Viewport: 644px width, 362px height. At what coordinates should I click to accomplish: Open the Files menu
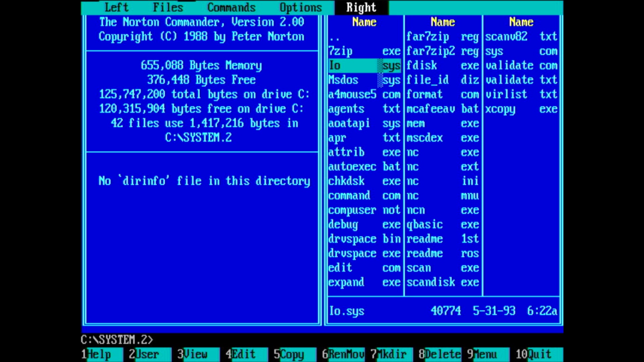168,7
